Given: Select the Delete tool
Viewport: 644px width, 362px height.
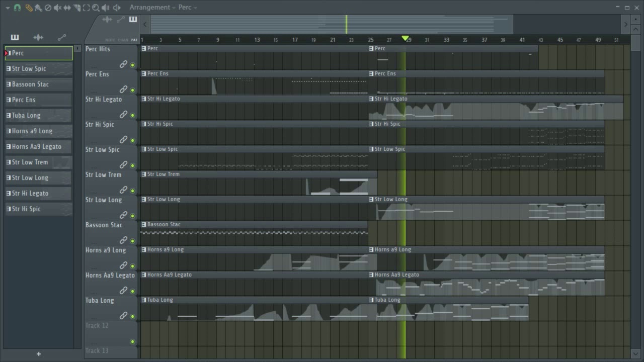Looking at the screenshot, I should pos(48,8).
